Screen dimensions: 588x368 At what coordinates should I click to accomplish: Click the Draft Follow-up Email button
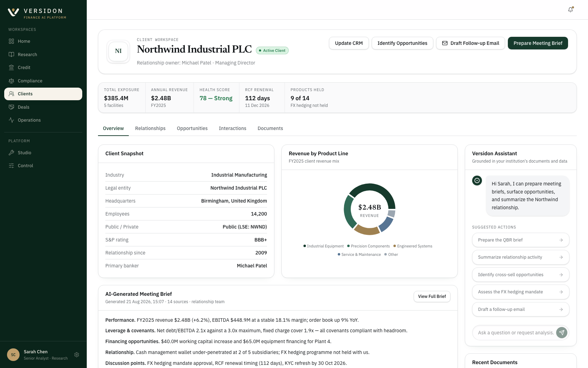[x=470, y=43]
